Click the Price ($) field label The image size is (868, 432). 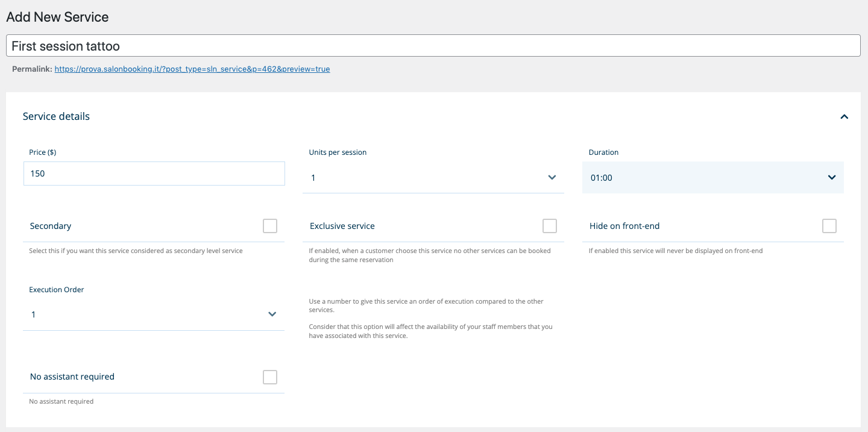pos(43,152)
